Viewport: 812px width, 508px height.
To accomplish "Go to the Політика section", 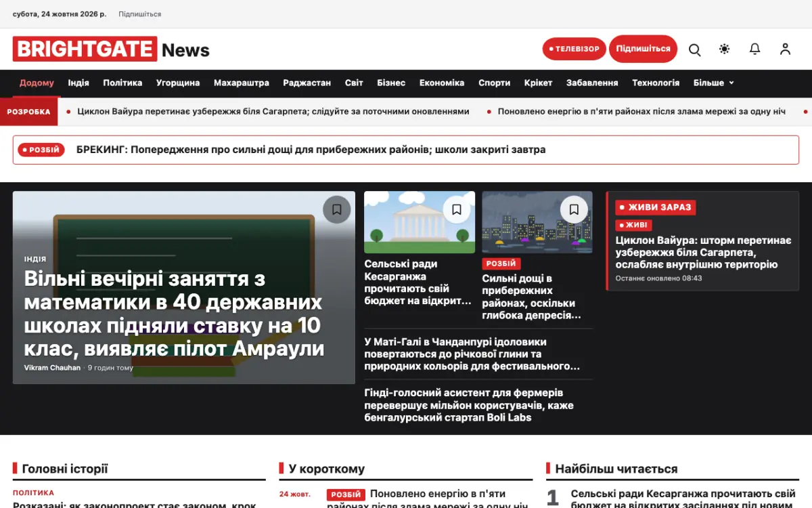I will click(122, 83).
